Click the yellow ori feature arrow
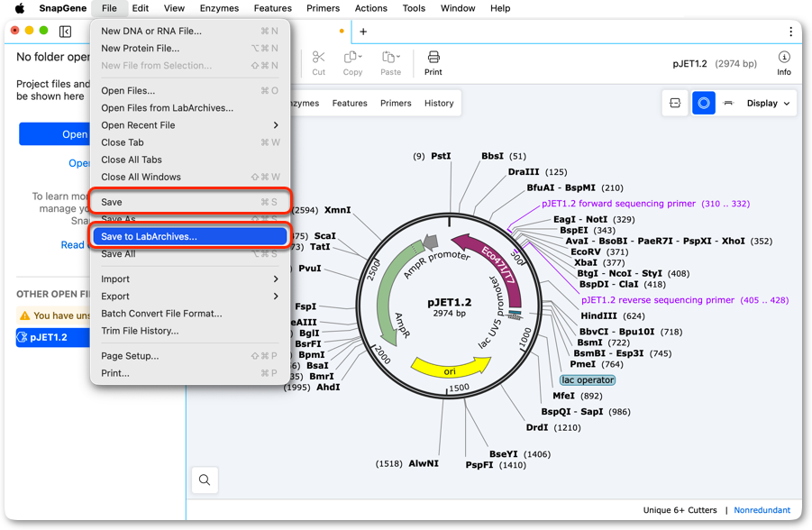Screen dimensions: 812x530 tap(450, 368)
